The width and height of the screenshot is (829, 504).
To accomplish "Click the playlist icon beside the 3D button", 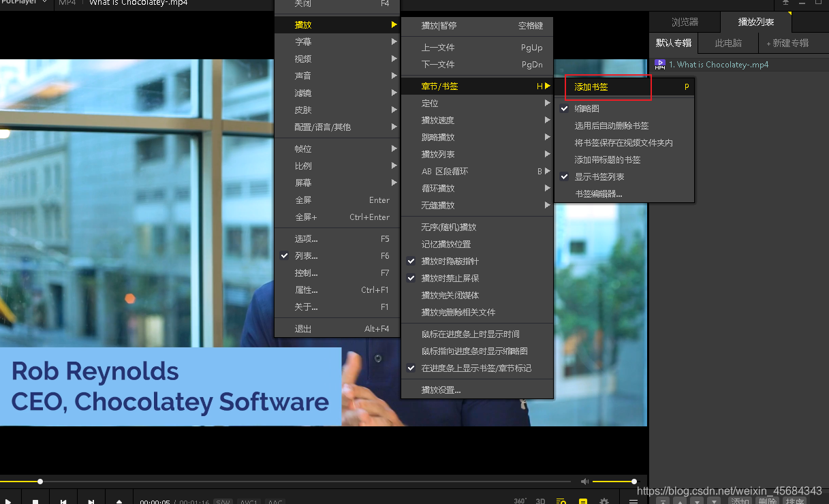I will click(x=561, y=502).
